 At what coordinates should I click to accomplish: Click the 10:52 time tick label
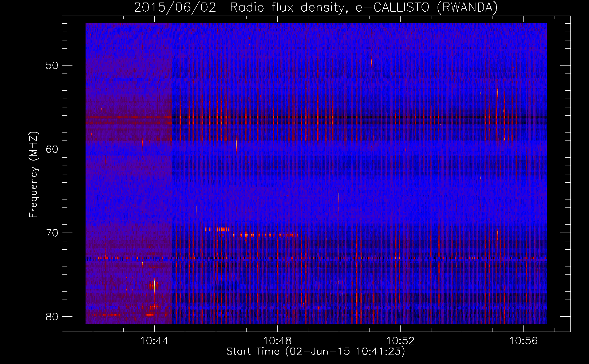pyautogui.click(x=400, y=341)
